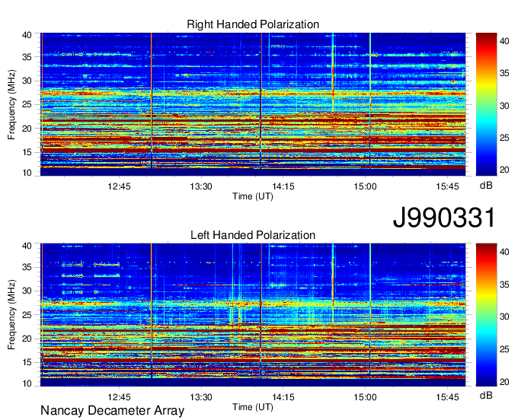
Task: Click the dB unit label under the bottom color bar
Action: [486, 396]
